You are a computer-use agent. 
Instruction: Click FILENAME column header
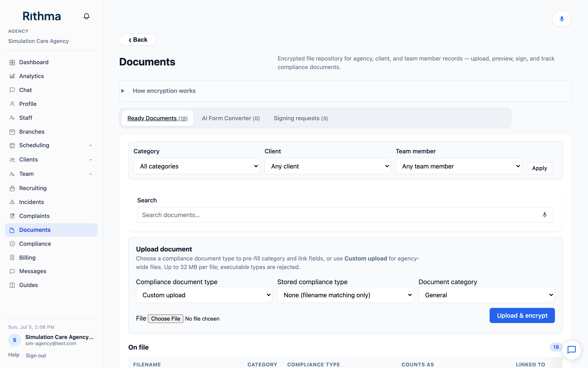pos(147,364)
